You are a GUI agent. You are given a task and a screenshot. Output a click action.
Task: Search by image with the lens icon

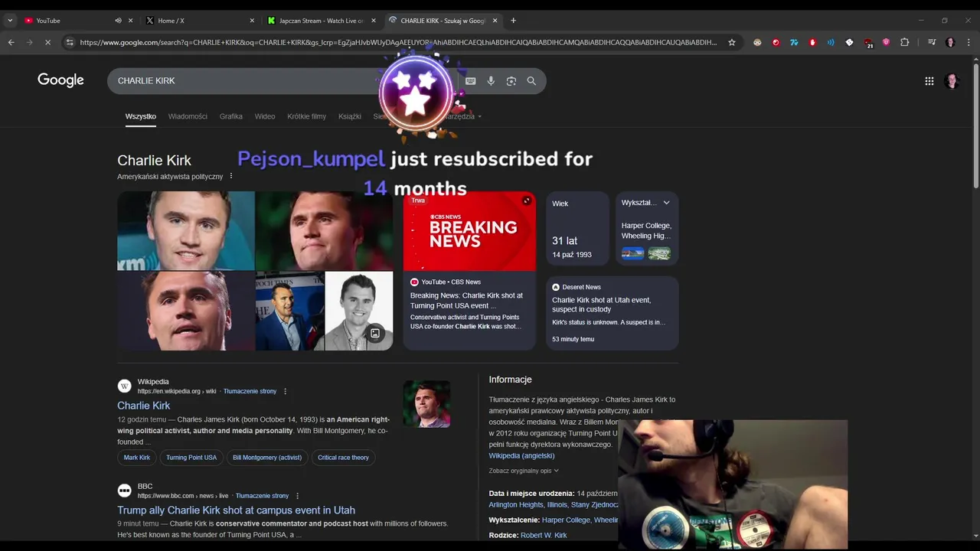point(511,80)
